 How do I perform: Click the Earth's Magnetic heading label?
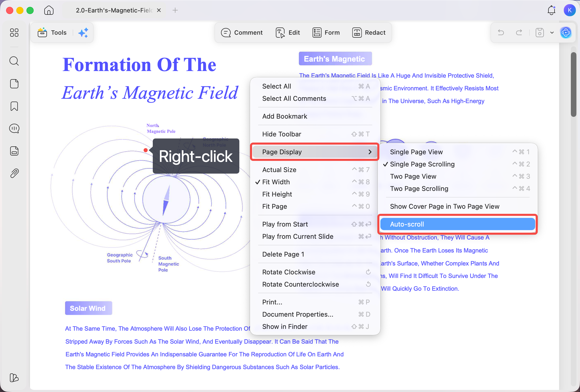pos(335,59)
